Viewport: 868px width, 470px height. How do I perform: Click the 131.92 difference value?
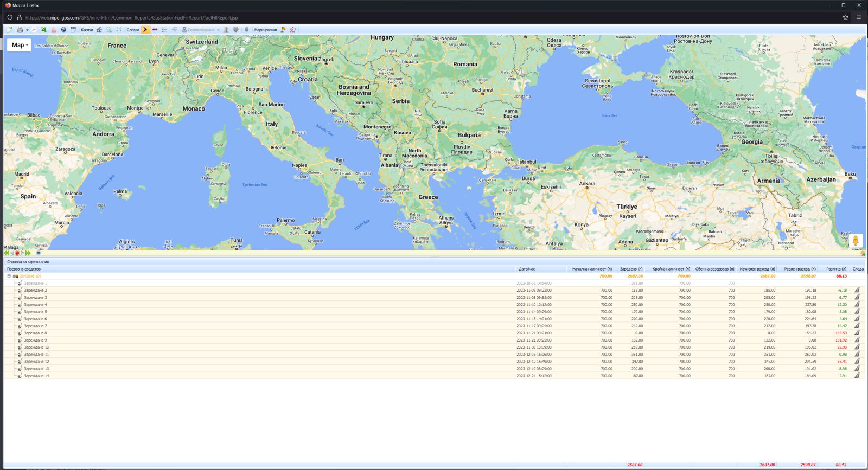841,340
